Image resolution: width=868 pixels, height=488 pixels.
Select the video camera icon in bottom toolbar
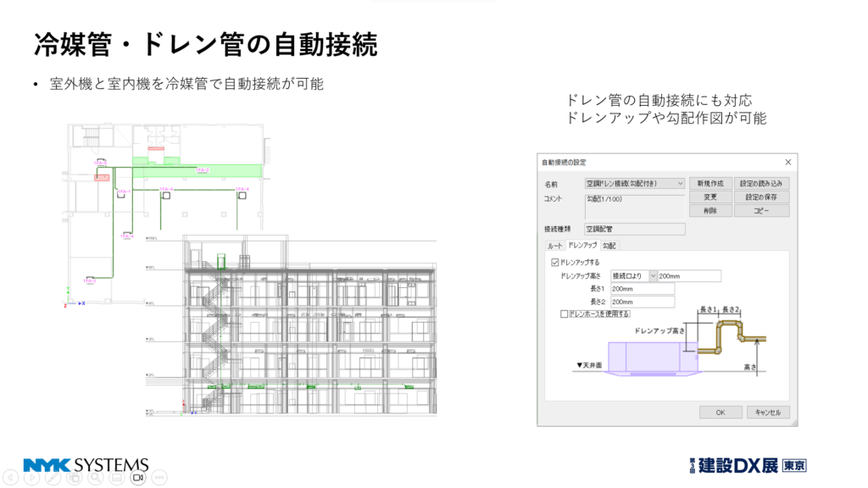138,477
